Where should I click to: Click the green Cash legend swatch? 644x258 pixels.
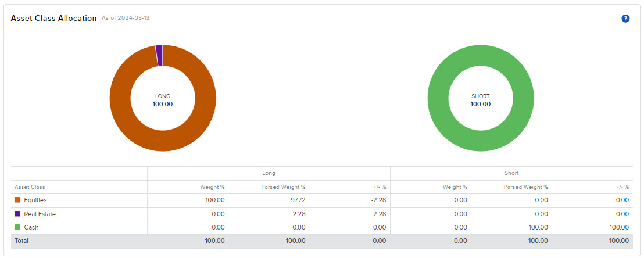[x=17, y=227]
